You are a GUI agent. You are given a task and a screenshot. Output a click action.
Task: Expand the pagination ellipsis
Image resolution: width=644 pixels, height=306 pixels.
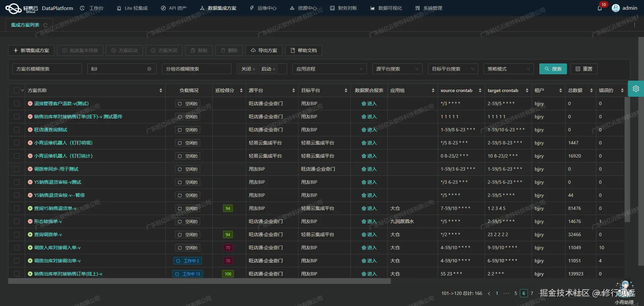coord(506,293)
